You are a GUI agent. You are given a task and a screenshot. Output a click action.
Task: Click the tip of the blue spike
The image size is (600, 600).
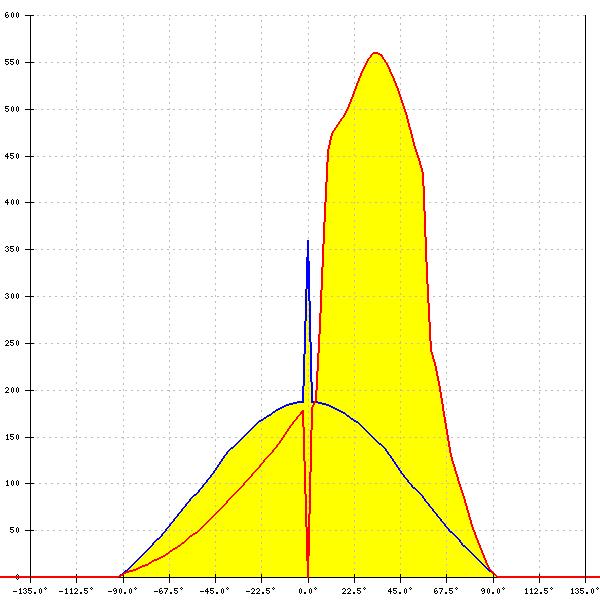tap(308, 241)
